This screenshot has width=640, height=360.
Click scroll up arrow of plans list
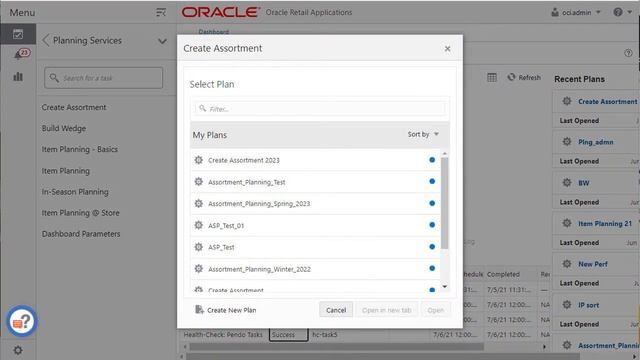(444, 154)
